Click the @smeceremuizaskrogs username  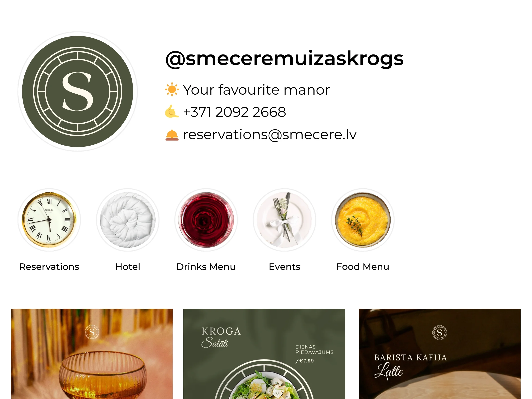tap(285, 59)
